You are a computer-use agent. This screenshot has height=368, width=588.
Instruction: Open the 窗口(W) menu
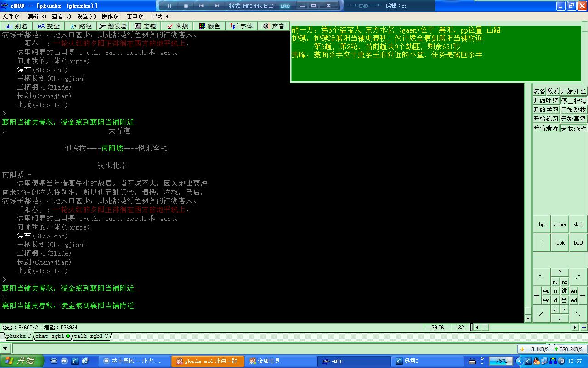coord(136,17)
